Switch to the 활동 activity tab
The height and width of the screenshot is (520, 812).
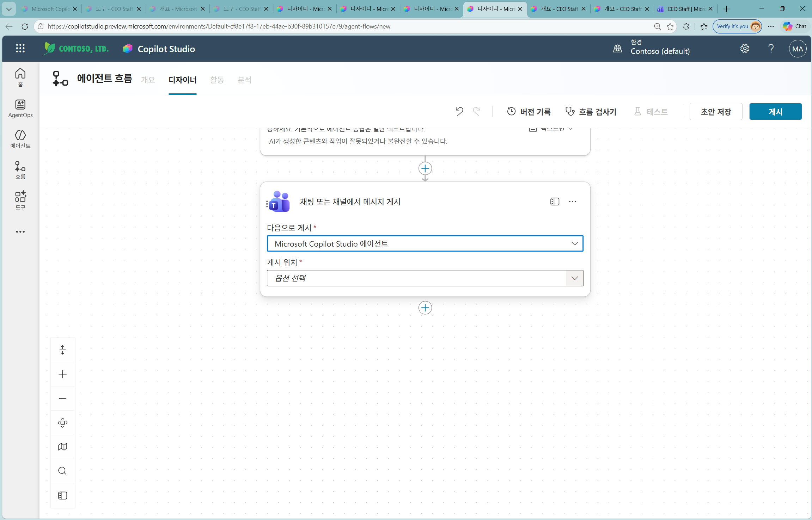point(217,80)
